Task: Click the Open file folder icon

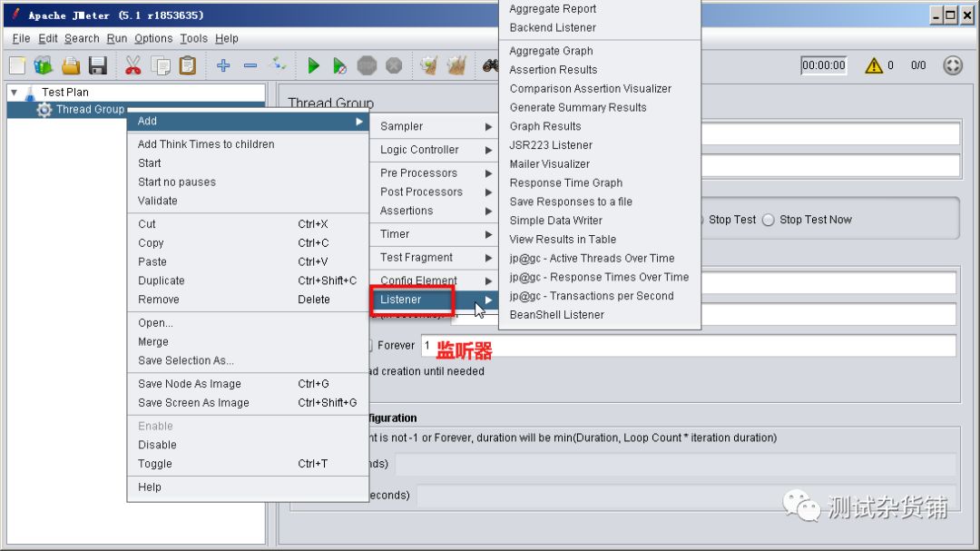Action: coord(71,65)
